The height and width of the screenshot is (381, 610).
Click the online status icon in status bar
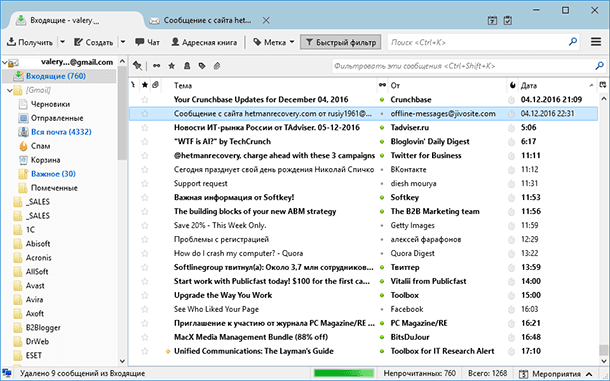[x=7, y=373]
